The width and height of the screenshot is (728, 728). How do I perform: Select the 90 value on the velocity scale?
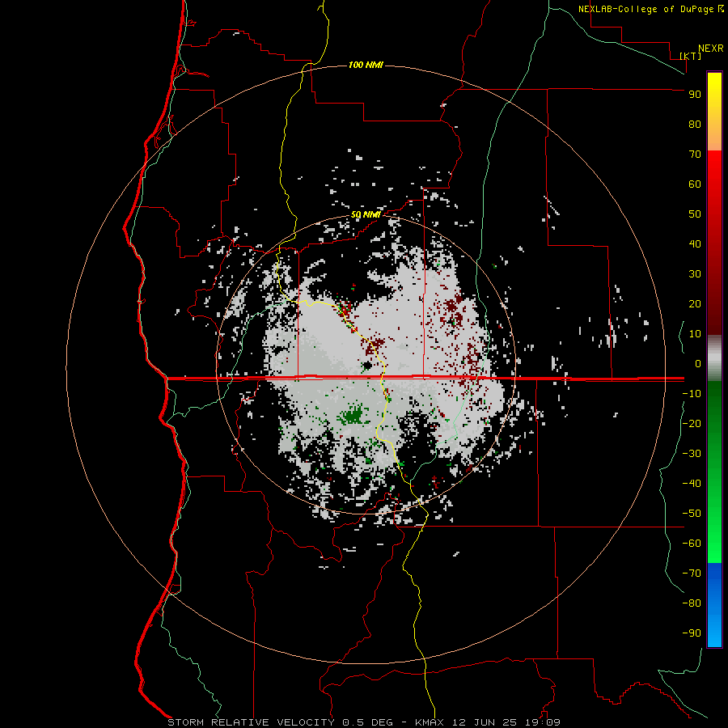point(695,95)
